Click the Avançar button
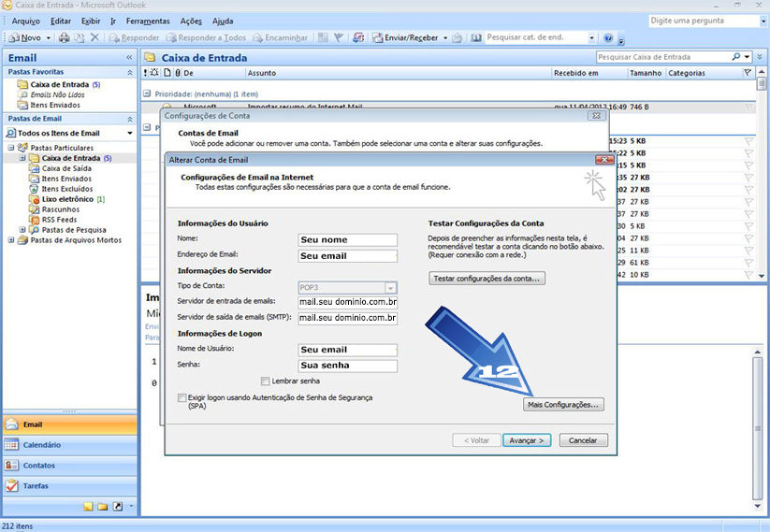Screen dimensions: 770x532 pyautogui.click(x=527, y=440)
